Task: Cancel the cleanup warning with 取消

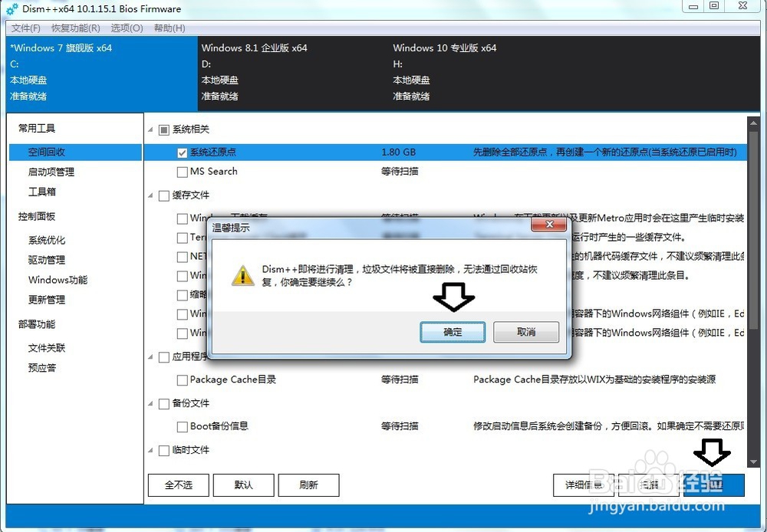Action: 526,332
